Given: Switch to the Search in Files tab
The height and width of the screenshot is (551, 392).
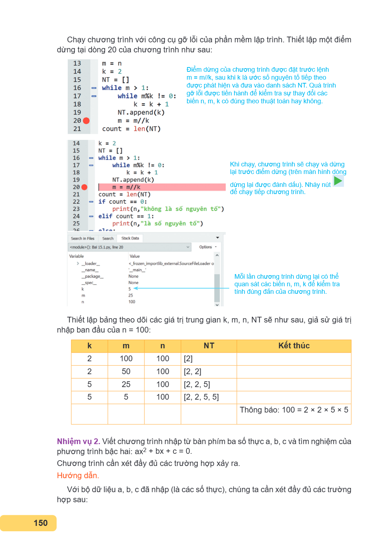Looking at the screenshot, I should [x=83, y=239].
